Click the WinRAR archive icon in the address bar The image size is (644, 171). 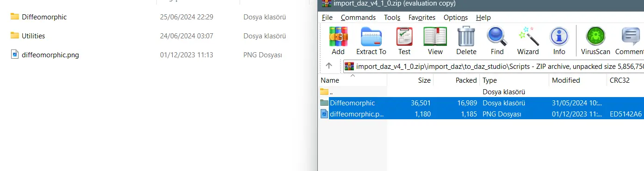pyautogui.click(x=350, y=66)
